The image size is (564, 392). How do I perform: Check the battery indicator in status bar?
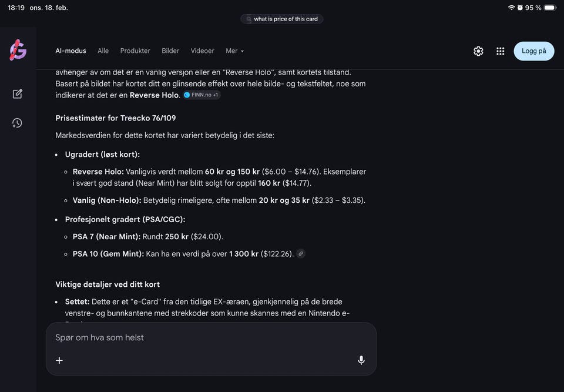[549, 8]
